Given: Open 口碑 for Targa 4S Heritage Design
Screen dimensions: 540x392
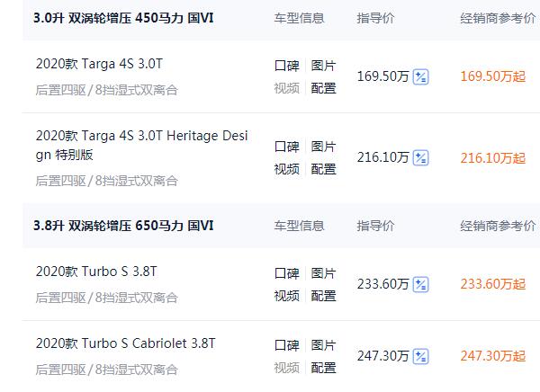Looking at the screenshot, I should coord(287,147).
